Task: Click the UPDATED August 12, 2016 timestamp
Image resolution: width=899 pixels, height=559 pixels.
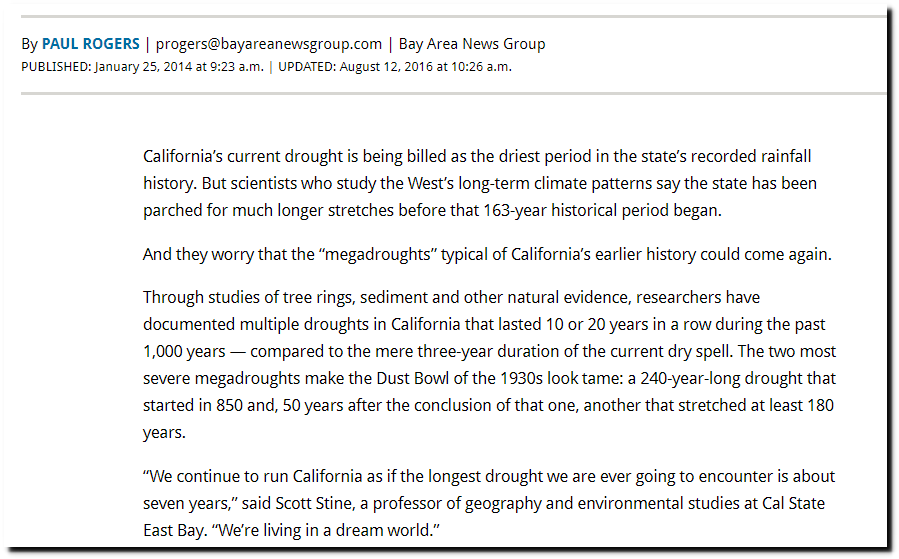Action: (x=395, y=67)
